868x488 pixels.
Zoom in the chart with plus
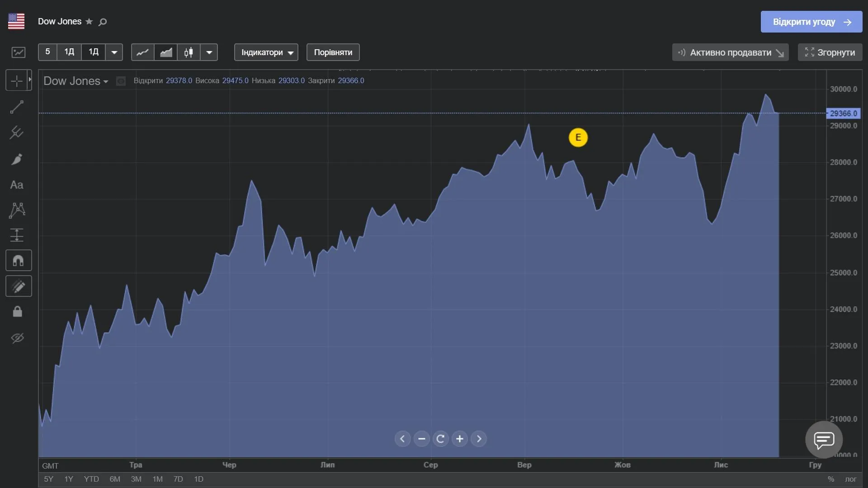click(x=460, y=439)
